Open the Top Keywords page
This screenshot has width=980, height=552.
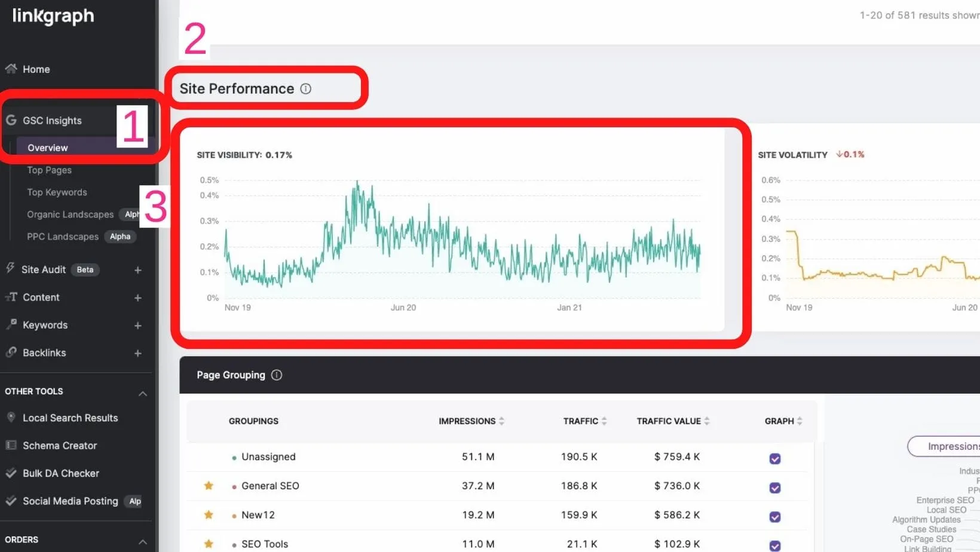tap(57, 192)
